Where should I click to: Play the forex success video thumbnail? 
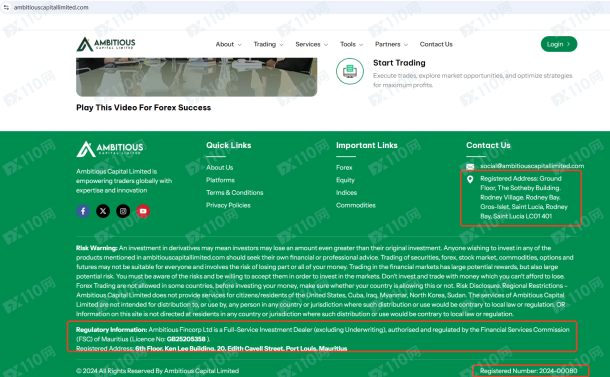(x=196, y=77)
